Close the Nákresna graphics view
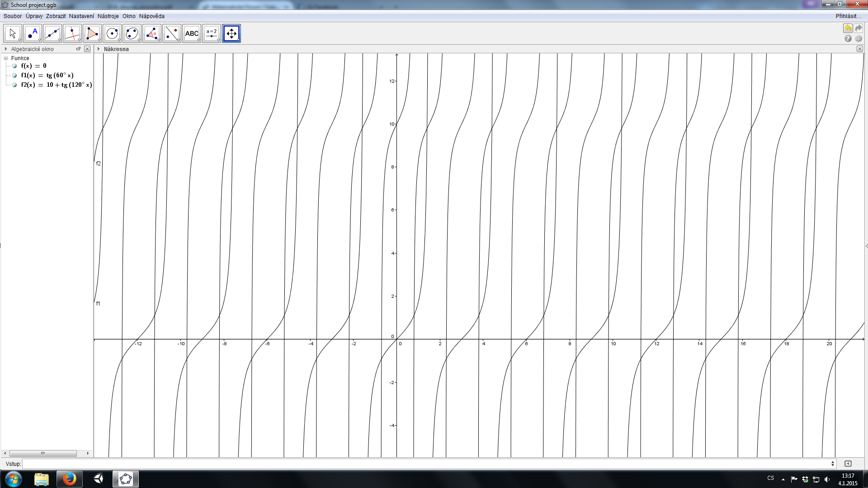 pyautogui.click(x=860, y=49)
